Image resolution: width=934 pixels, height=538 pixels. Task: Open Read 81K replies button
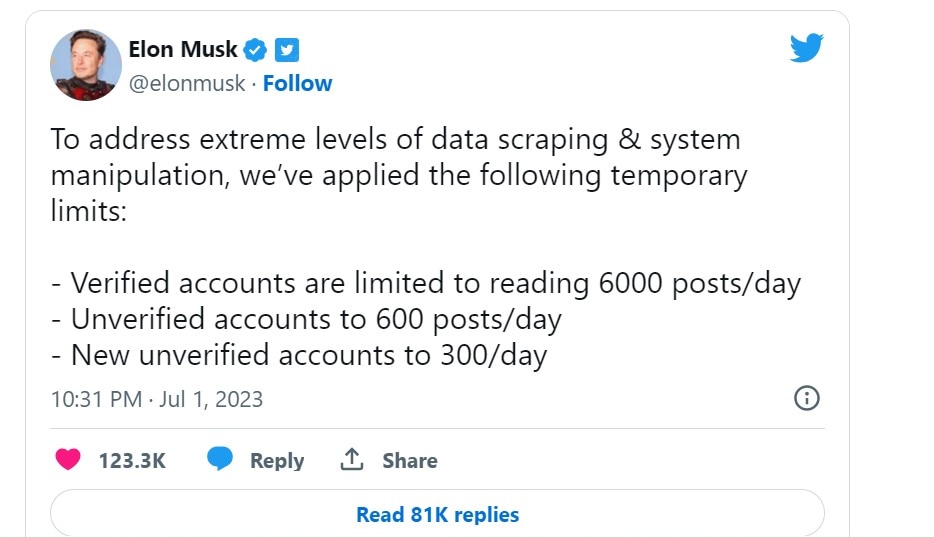(x=437, y=514)
